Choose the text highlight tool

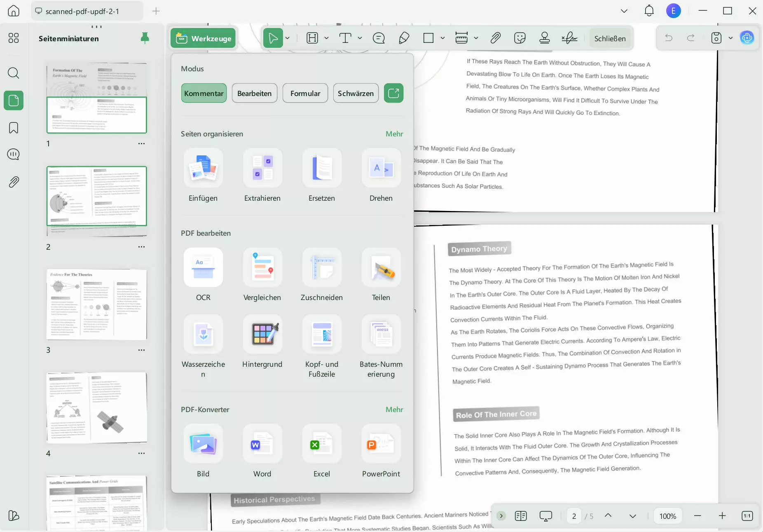313,38
